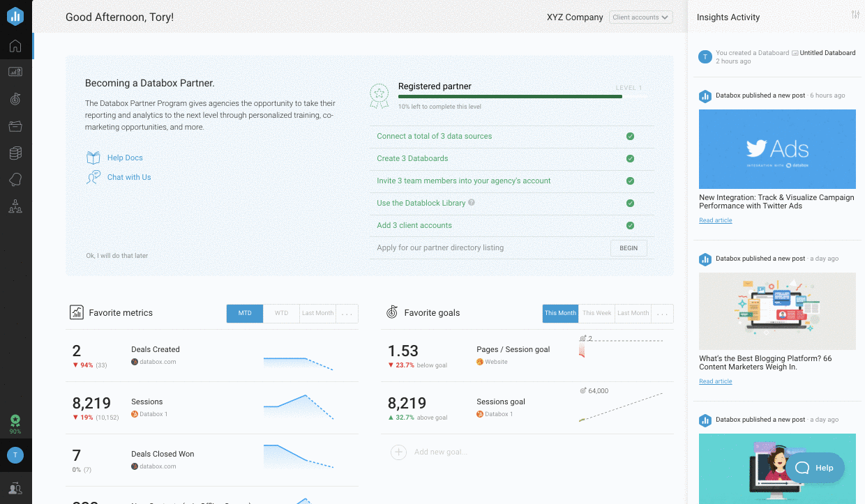Open the Chat with Us link
This screenshot has height=504, width=865.
(129, 177)
